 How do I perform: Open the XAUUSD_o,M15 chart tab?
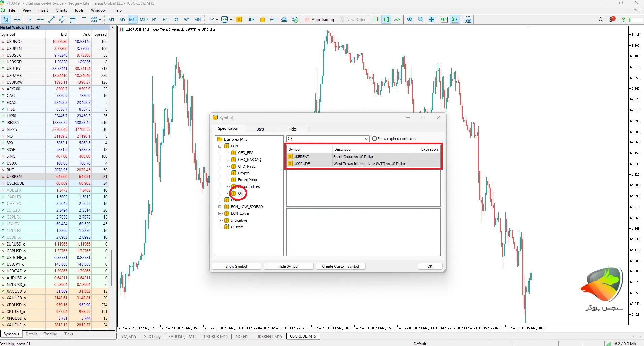182,336
